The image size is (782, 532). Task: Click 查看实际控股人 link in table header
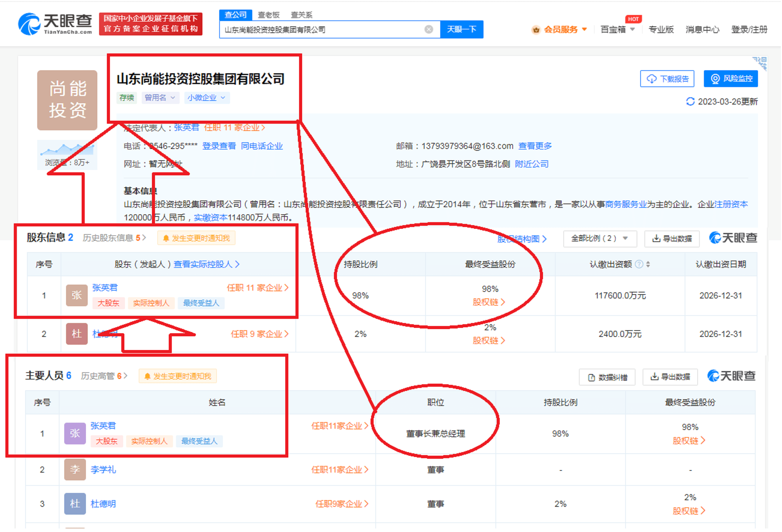coord(207,264)
